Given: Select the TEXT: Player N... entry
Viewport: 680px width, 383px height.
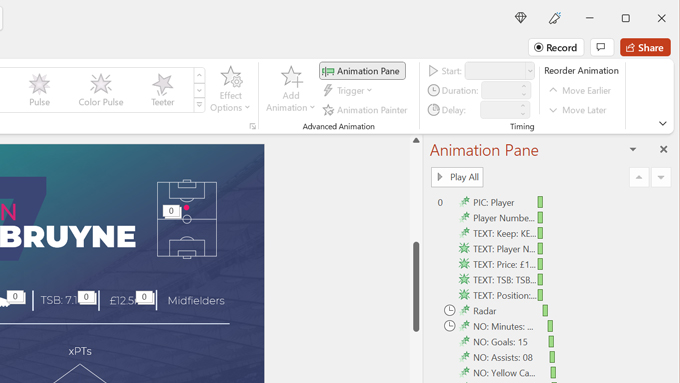Looking at the screenshot, I should point(504,249).
